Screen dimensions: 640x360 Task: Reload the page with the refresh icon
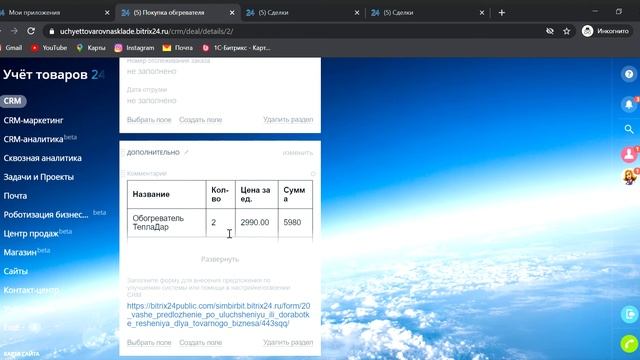31,31
